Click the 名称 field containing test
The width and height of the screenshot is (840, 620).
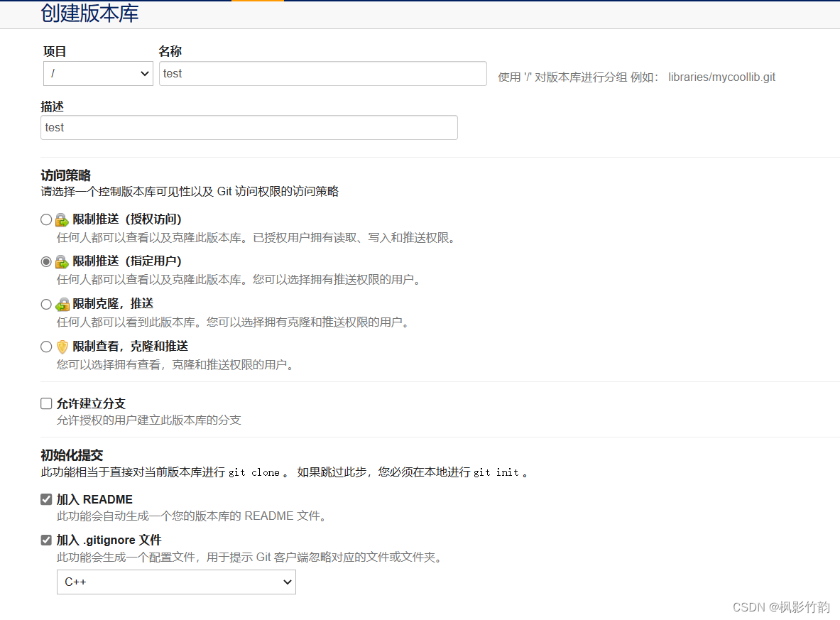(322, 73)
